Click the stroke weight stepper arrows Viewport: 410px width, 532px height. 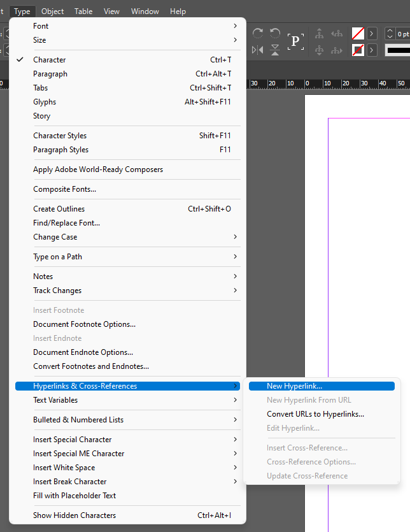tap(390, 34)
